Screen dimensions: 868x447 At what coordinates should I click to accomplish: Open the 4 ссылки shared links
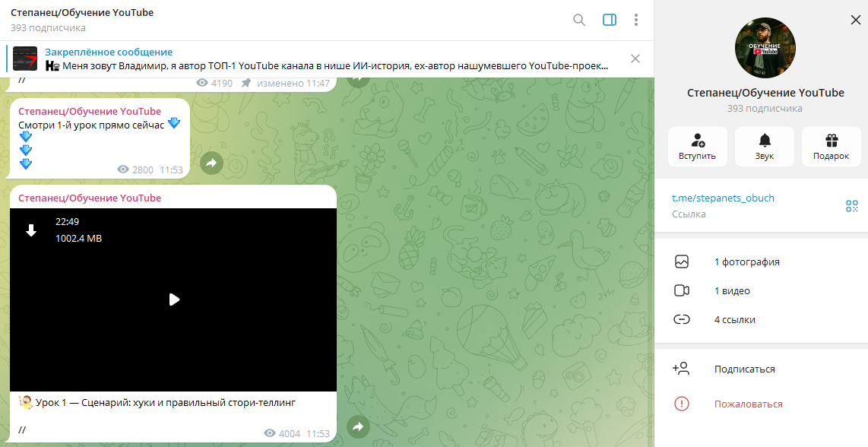[x=734, y=320]
